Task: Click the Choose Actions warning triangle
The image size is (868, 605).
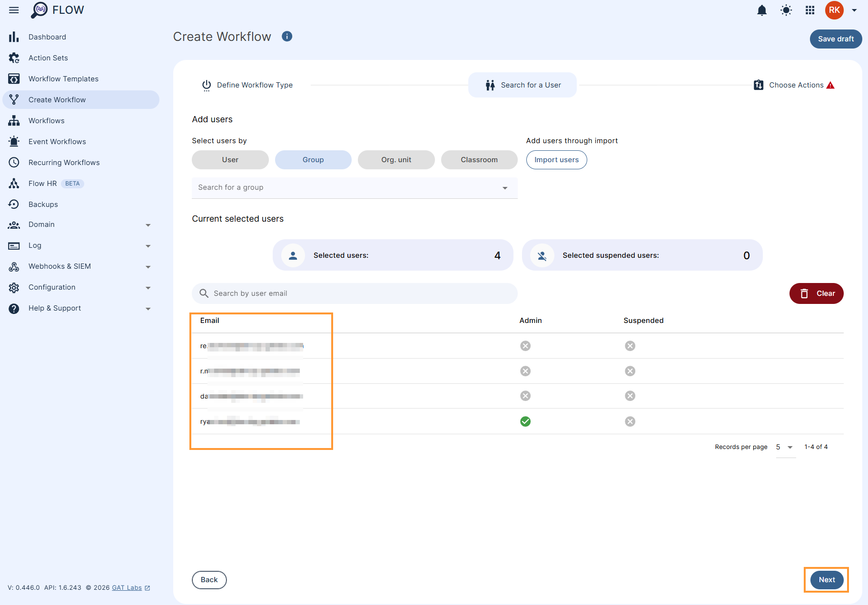Action: coord(830,85)
